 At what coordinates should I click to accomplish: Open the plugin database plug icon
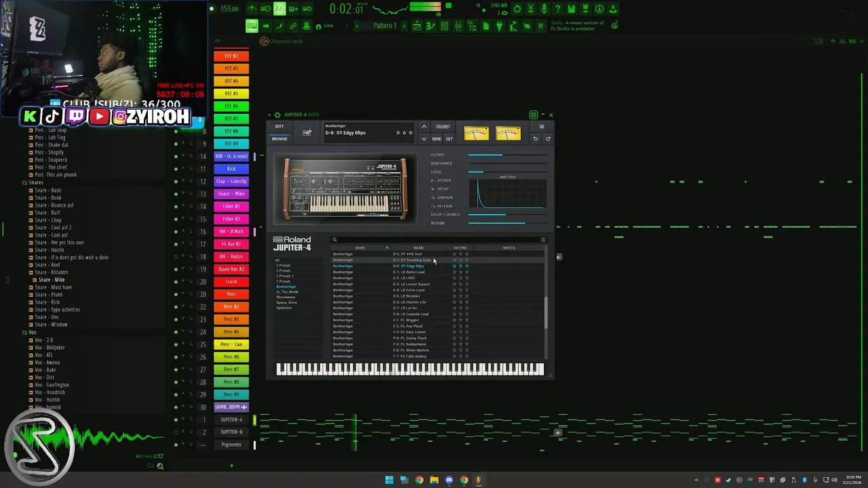(499, 26)
